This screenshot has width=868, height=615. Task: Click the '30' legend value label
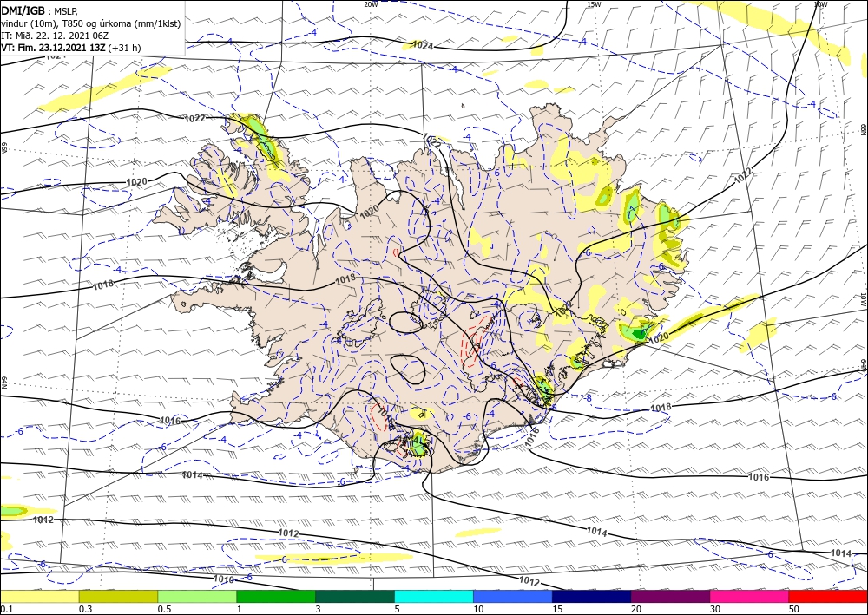pyautogui.click(x=715, y=610)
